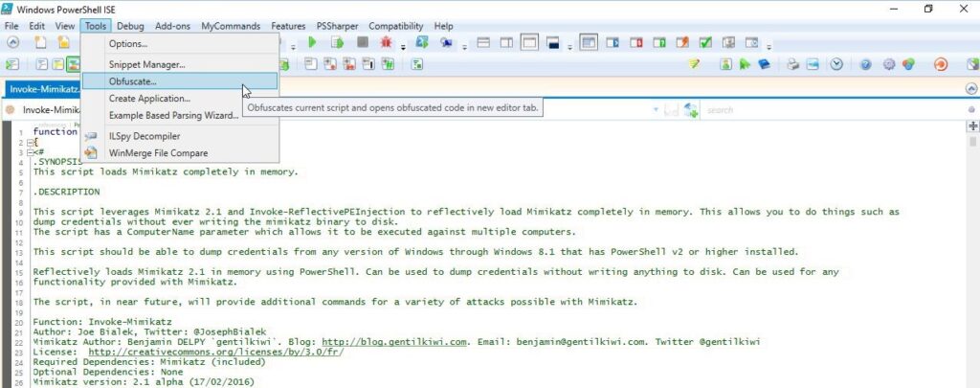
Task: Click the grey Stop Operation square
Action: coord(363,42)
